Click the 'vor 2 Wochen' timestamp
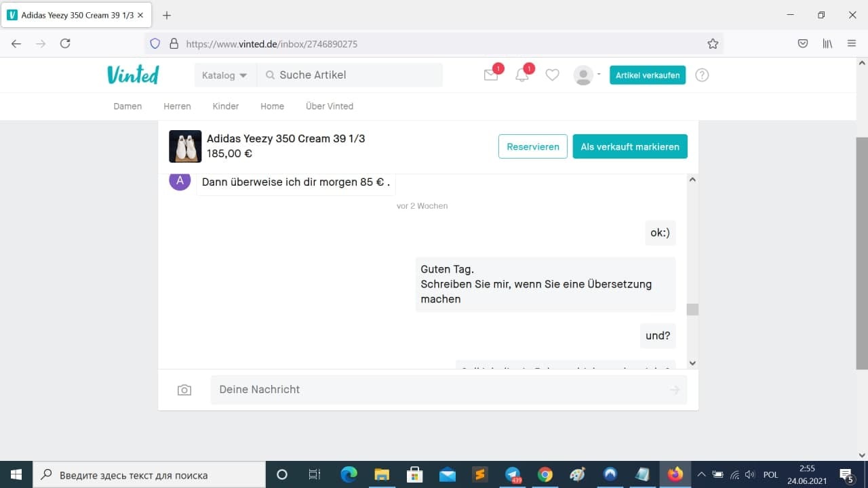This screenshot has height=488, width=868. 422,206
